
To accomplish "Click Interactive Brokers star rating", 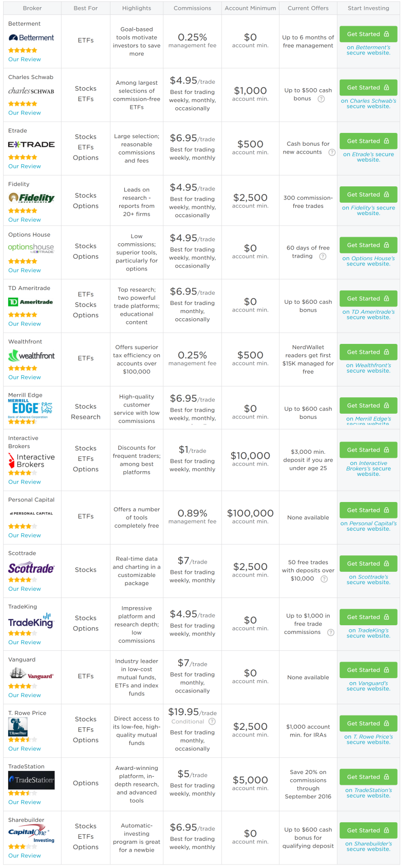I will click(23, 473).
